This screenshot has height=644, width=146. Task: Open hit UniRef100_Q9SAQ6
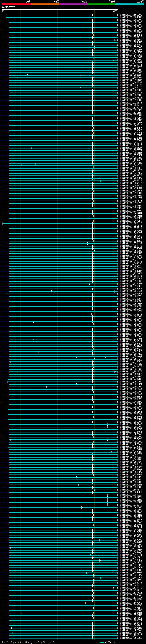point(131,32)
